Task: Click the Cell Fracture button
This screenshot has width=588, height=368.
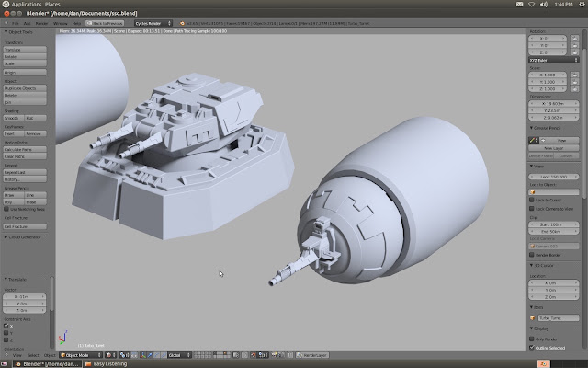Action: coord(25,226)
